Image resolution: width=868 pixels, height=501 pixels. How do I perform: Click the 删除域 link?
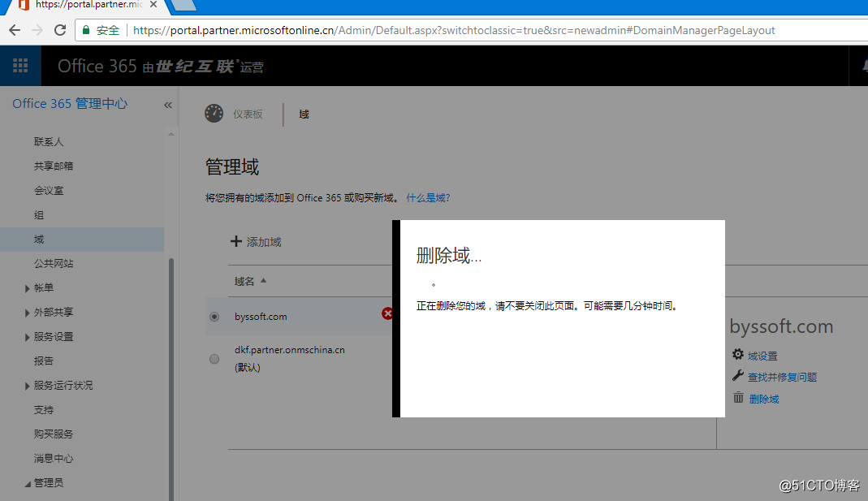[x=764, y=399]
